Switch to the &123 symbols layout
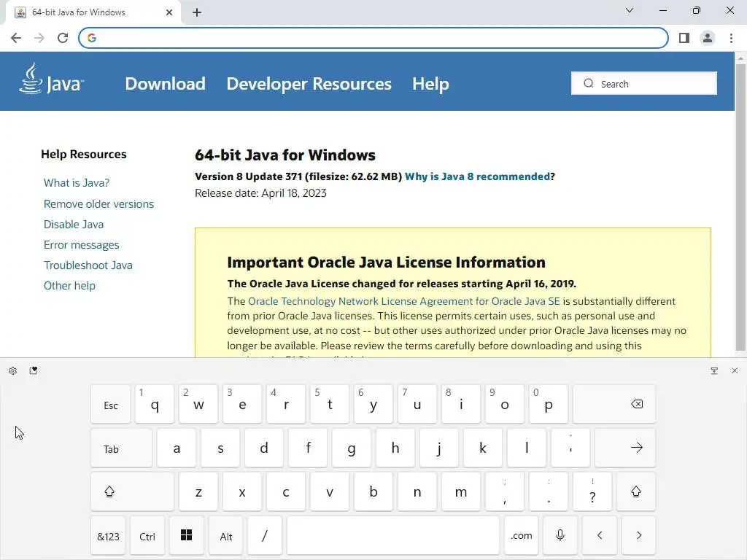 108,536
